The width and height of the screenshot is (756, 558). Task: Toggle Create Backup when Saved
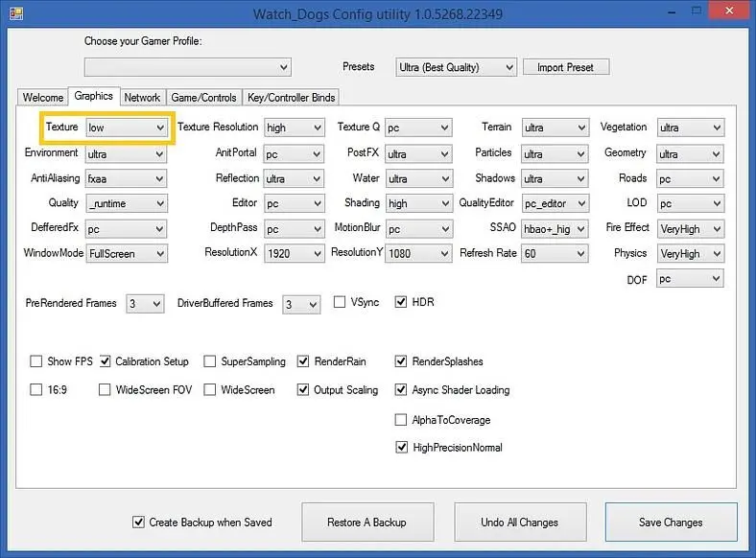pyautogui.click(x=138, y=522)
